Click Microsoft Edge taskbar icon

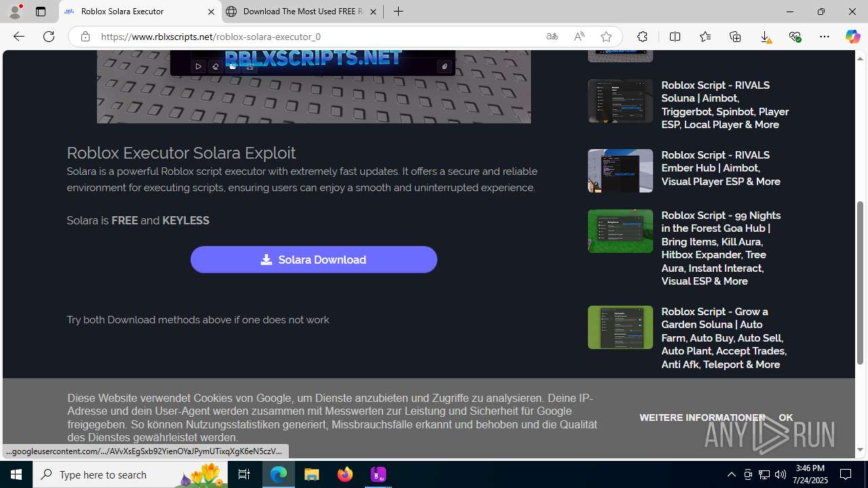point(279,474)
